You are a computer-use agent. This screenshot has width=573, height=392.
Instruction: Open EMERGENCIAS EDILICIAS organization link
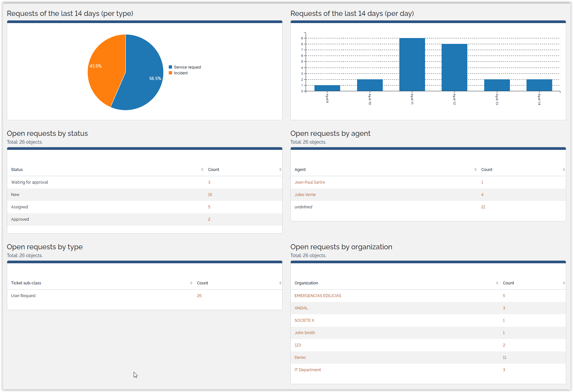click(318, 296)
